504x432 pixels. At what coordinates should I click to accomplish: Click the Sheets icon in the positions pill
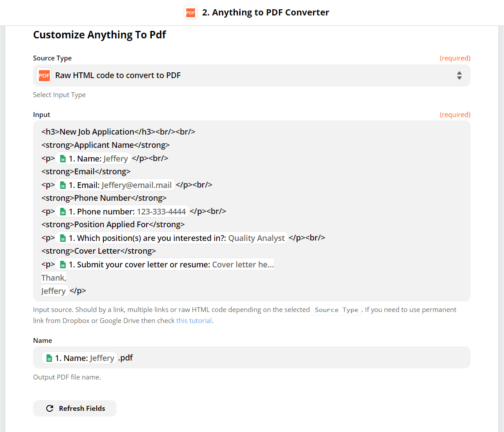coord(62,237)
